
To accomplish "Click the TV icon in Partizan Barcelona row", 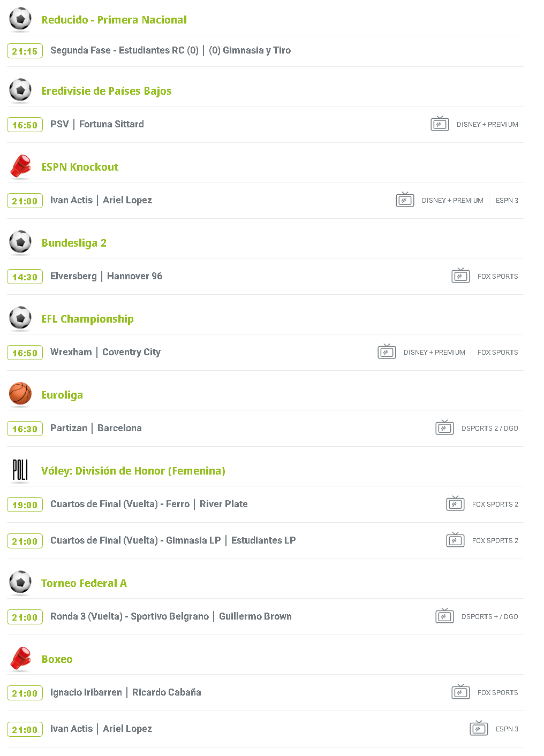I will tap(444, 428).
